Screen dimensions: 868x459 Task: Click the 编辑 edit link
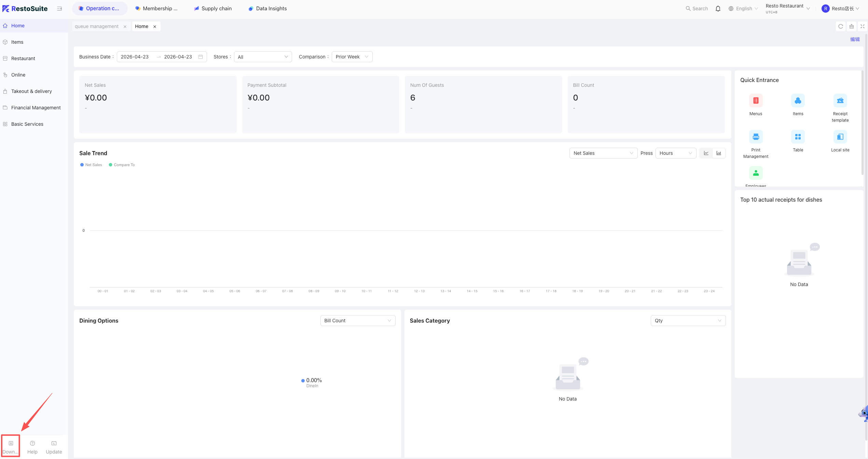(x=855, y=39)
